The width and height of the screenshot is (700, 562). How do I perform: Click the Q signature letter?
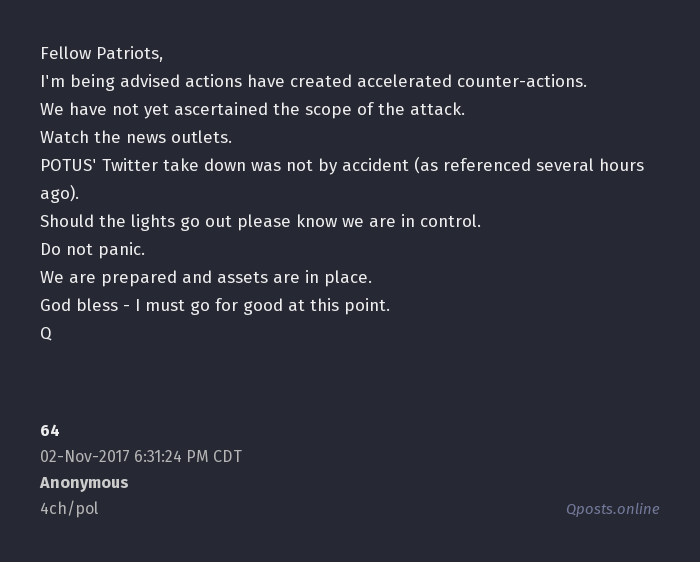pyautogui.click(x=46, y=334)
